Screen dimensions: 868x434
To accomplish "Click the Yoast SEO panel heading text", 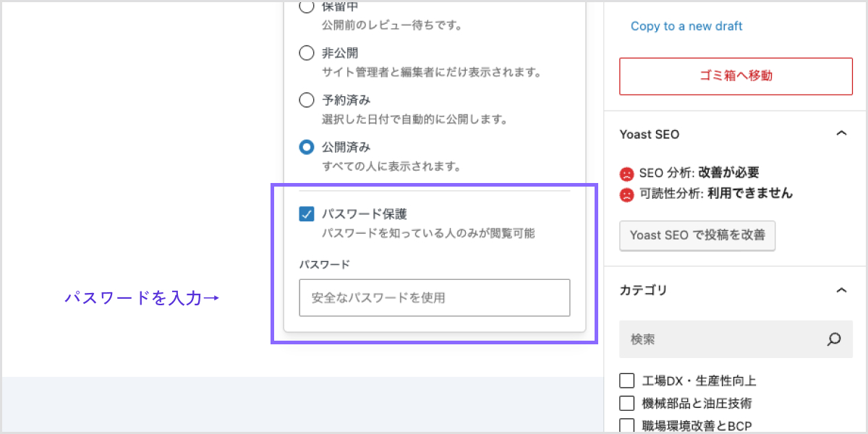I will pyautogui.click(x=650, y=135).
